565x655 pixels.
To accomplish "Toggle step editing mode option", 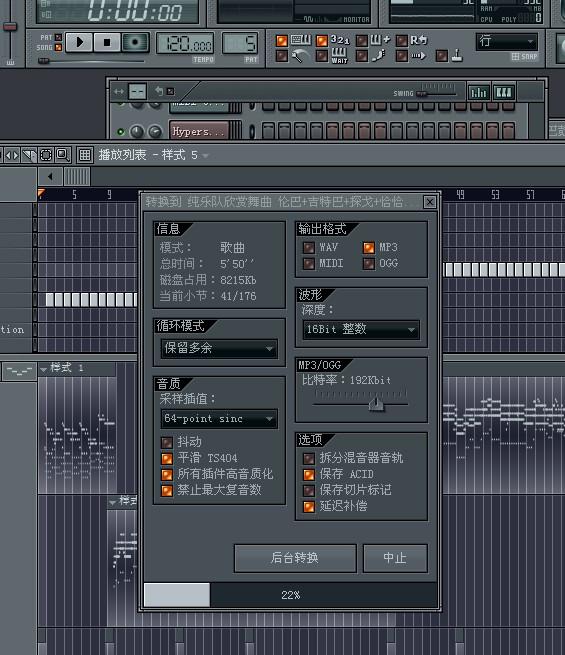I will (362, 56).
